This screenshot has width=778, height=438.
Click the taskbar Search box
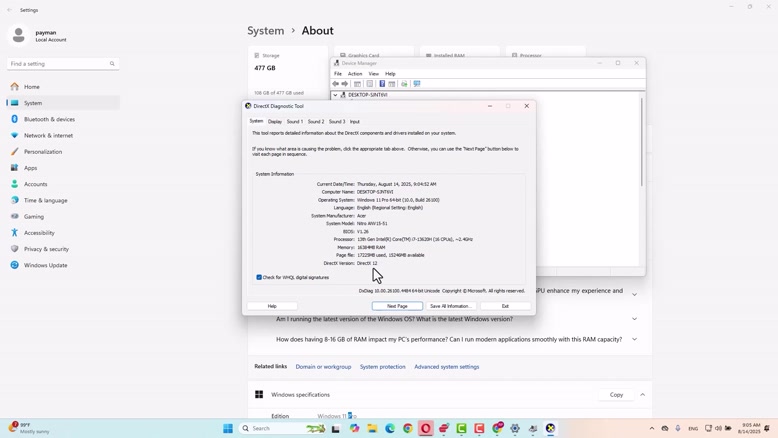click(283, 428)
